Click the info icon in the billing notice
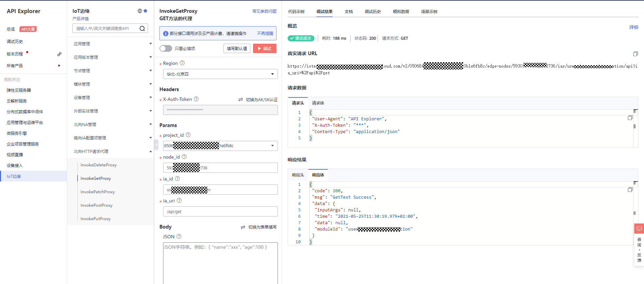 pos(165,34)
